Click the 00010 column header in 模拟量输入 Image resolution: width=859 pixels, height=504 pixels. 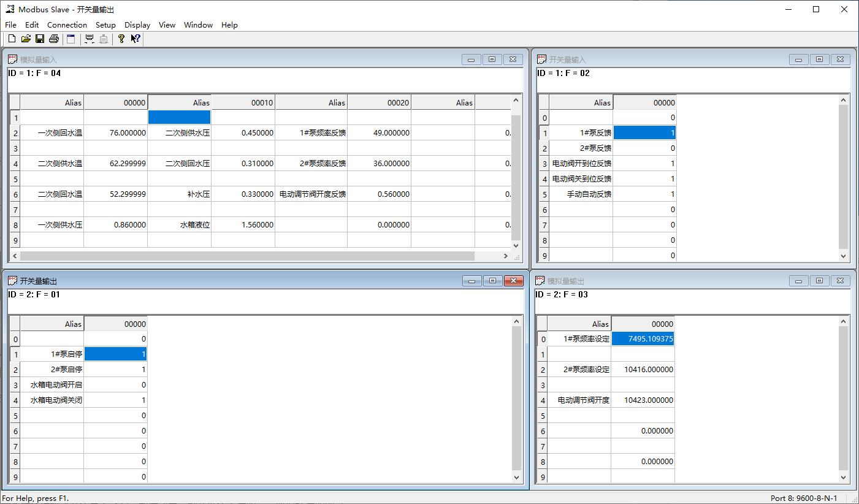click(243, 102)
